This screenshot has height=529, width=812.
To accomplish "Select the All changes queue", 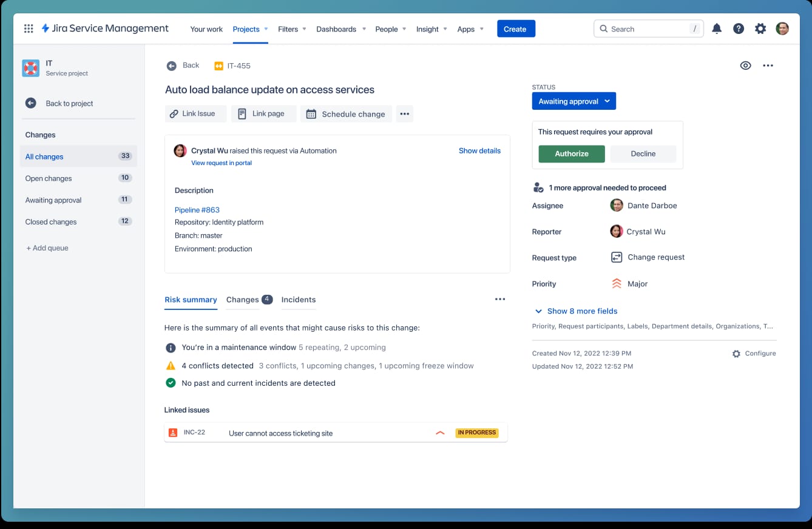I will (x=78, y=157).
